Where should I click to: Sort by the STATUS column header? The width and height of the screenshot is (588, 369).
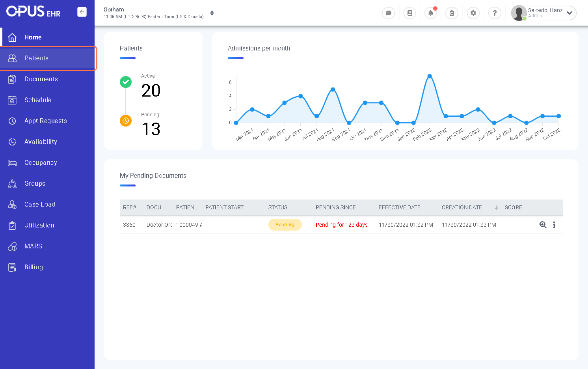[x=278, y=207]
